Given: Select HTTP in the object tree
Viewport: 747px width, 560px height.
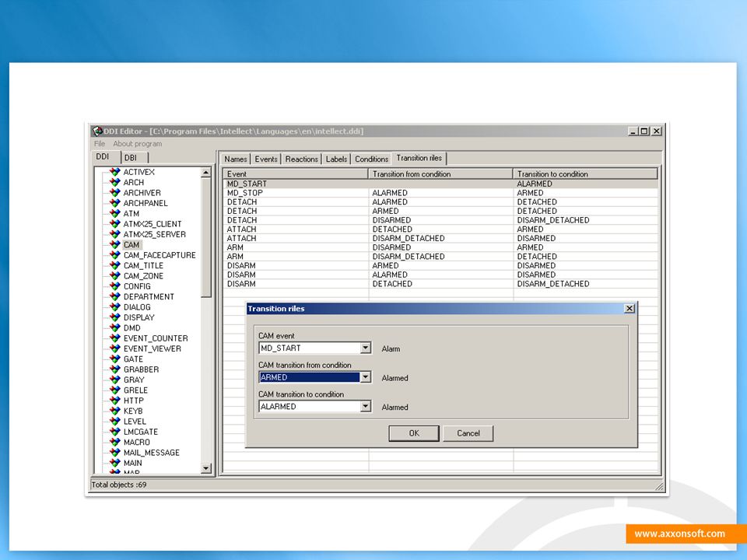Looking at the screenshot, I should click(x=133, y=401).
